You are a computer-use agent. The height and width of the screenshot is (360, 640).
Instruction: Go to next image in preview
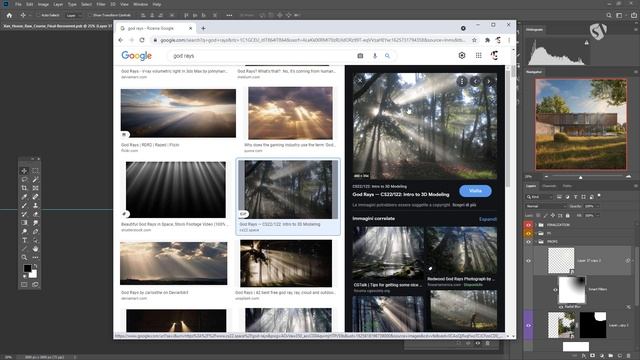point(489,81)
